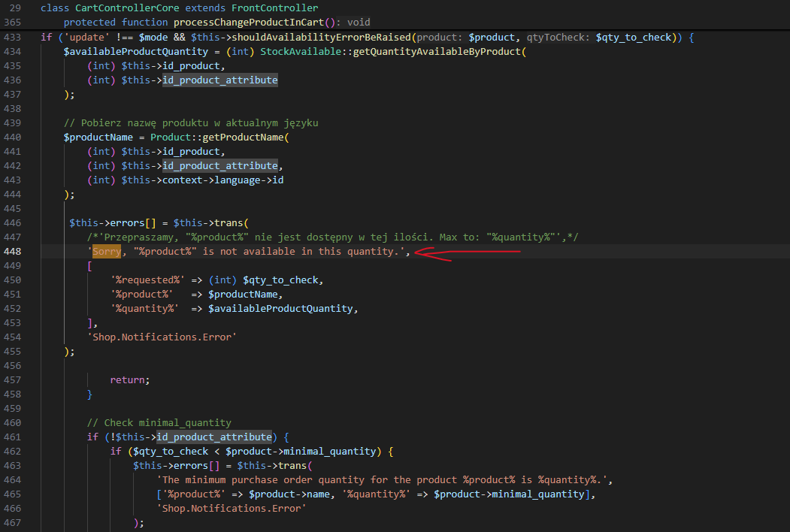Click '$mode' variable on line 433
This screenshot has width=790, height=532.
(x=153, y=38)
